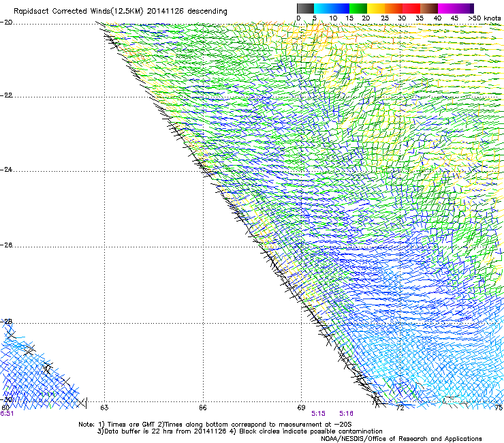
Task: Click the latitude label '-24'
Action: (6, 170)
